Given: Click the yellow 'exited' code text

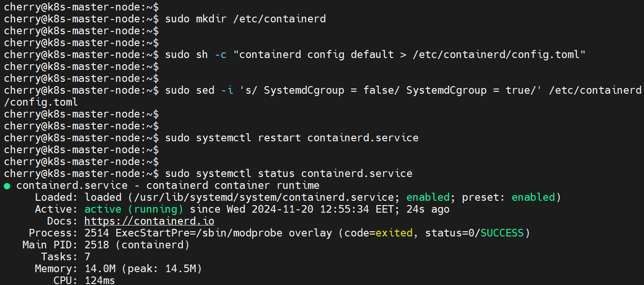Looking at the screenshot, I should (394, 233).
